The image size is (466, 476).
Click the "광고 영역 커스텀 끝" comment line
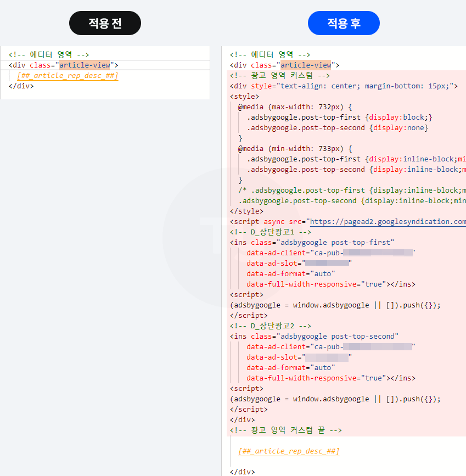tap(285, 430)
